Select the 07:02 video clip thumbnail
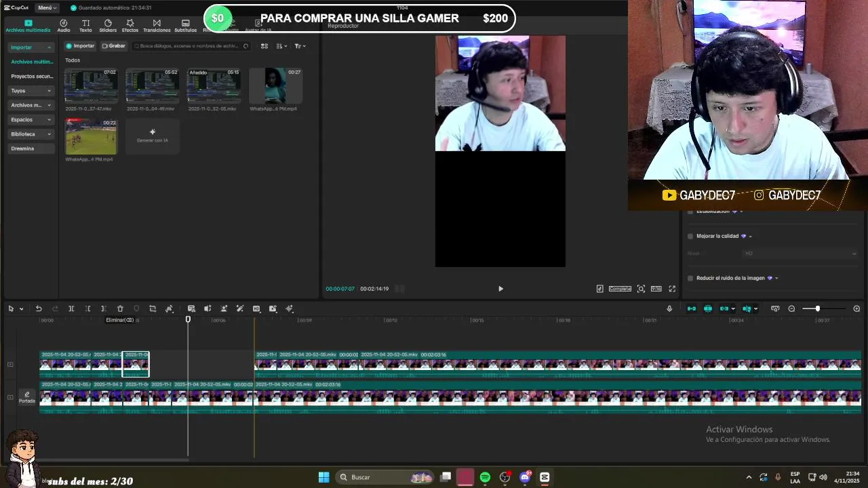This screenshot has width=868, height=488. pyautogui.click(x=91, y=85)
